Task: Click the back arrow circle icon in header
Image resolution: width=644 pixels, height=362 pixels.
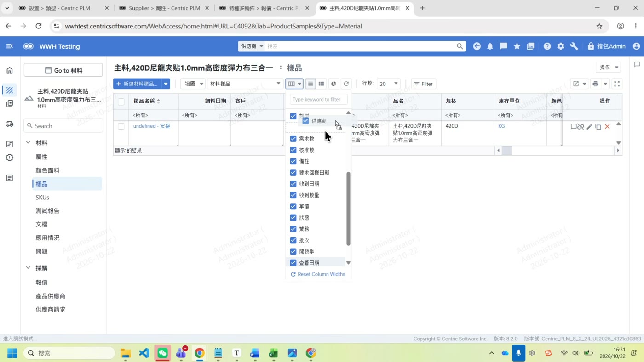Action: pyautogui.click(x=477, y=46)
